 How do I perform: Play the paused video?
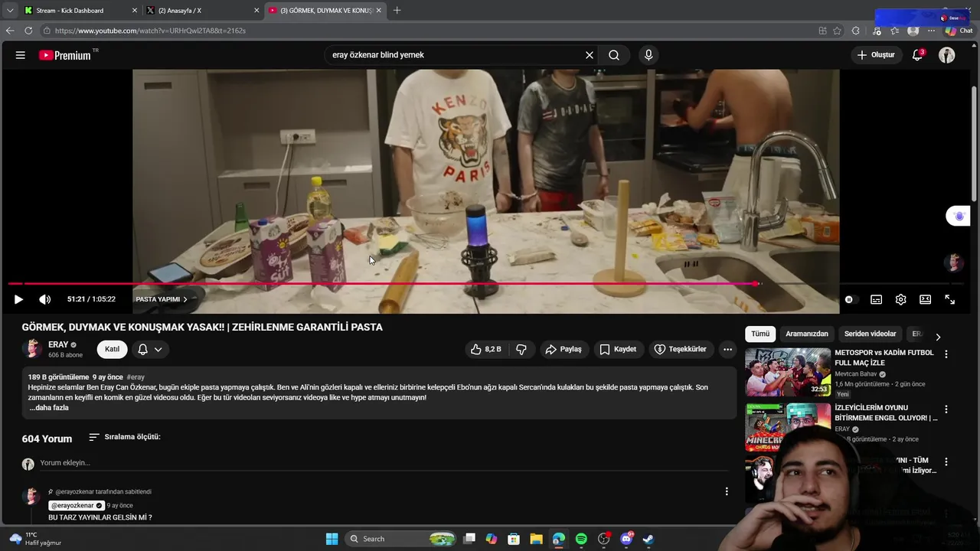tap(18, 299)
